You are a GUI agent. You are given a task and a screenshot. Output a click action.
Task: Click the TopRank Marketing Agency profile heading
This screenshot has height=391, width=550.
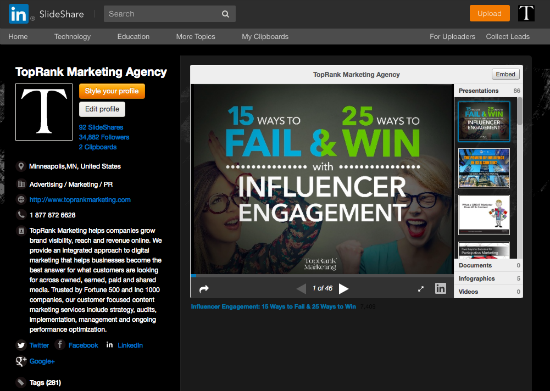click(91, 72)
